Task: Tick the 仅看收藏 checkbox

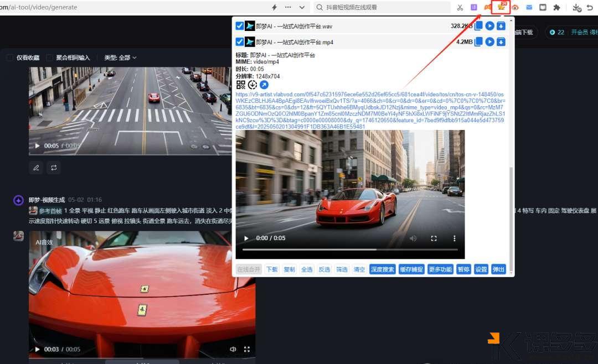Action: [10, 58]
